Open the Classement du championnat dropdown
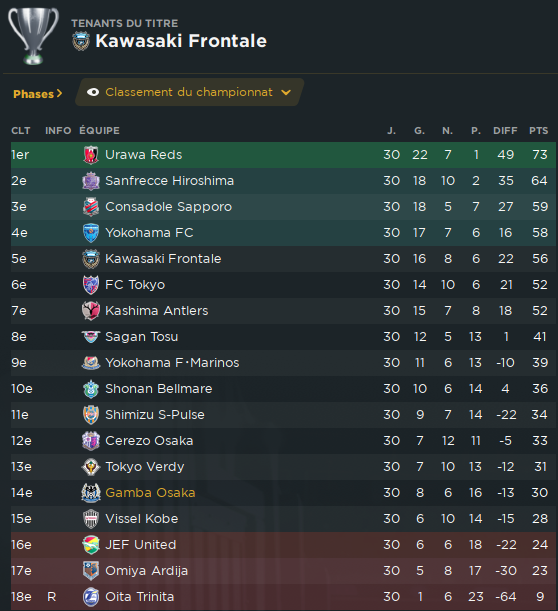558x611 pixels. tap(189, 92)
